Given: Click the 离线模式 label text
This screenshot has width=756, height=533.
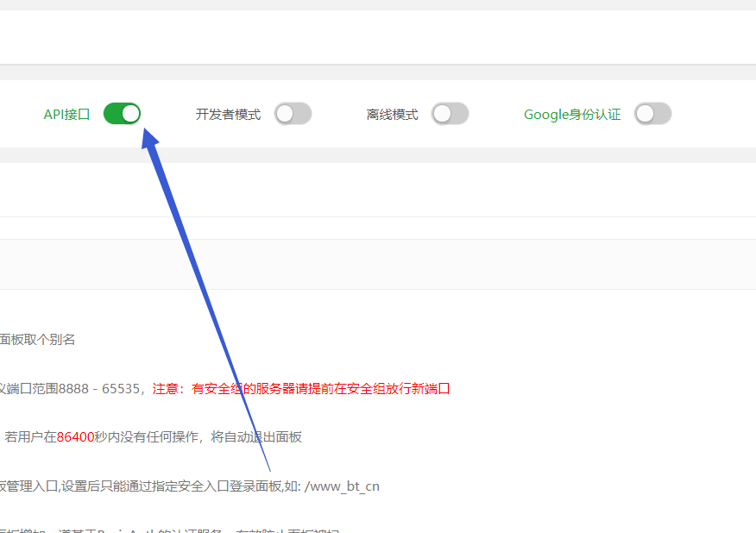Looking at the screenshot, I should [392, 114].
